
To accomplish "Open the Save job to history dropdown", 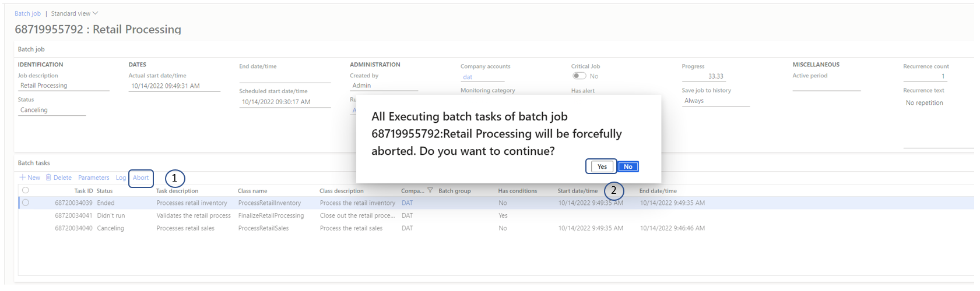I will [x=715, y=101].
